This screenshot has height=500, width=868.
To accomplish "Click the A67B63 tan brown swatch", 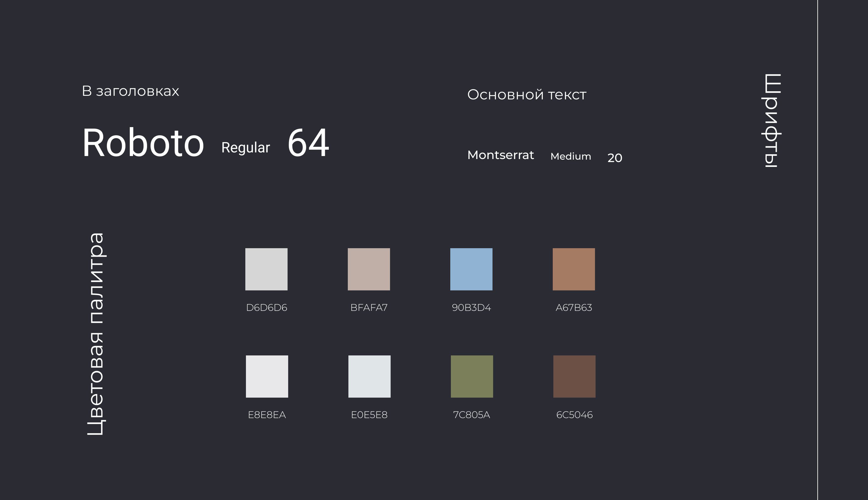I will click(x=574, y=269).
